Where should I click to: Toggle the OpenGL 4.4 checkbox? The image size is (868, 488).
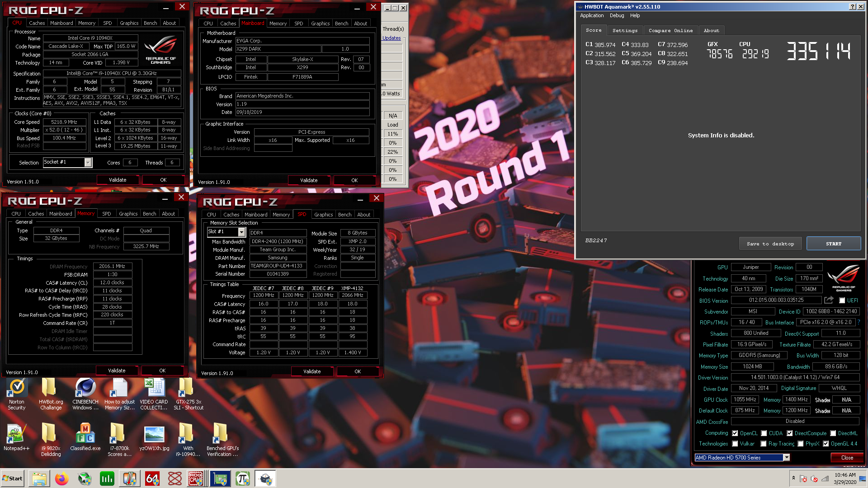click(826, 444)
